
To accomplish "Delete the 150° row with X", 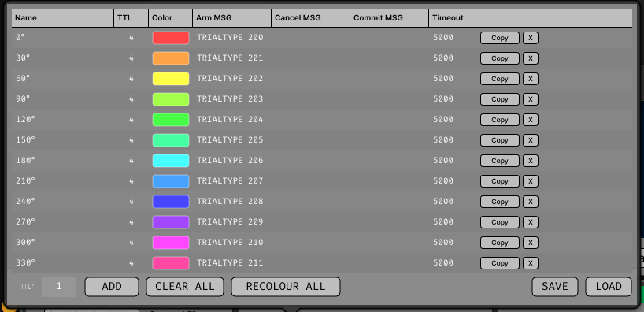I will tap(530, 140).
